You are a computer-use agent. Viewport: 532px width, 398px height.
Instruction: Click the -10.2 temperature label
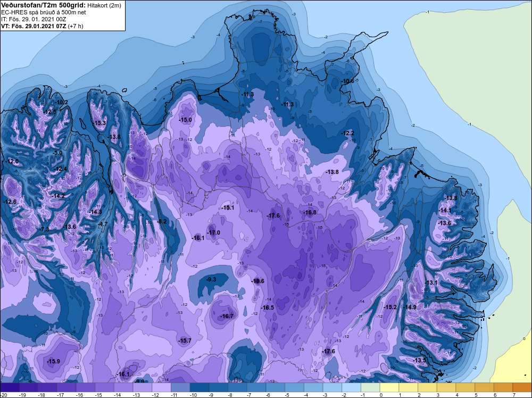(x=61, y=103)
